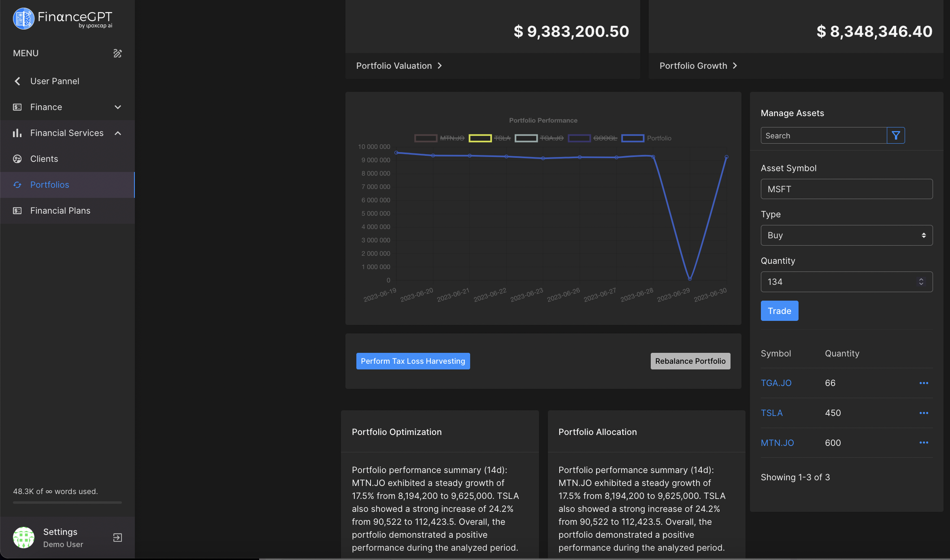Click Perform Tax Loss Harvesting button
Screen dimensions: 950x560
click(413, 361)
